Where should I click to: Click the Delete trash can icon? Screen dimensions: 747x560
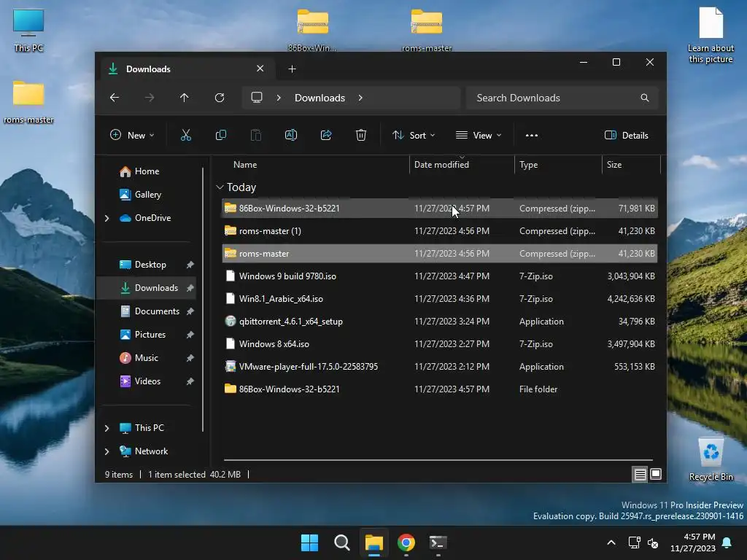pyautogui.click(x=361, y=135)
